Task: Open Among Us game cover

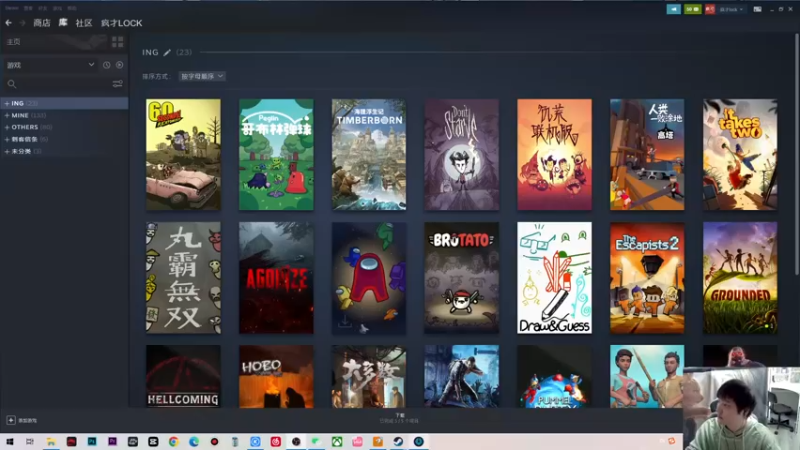Action: tap(369, 278)
